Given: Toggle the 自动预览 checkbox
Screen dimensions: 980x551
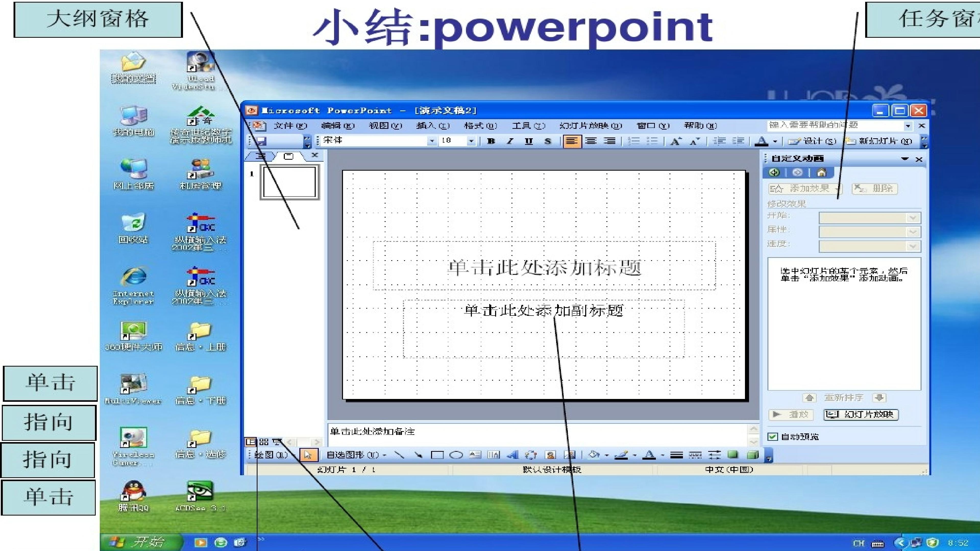Looking at the screenshot, I should (x=772, y=436).
